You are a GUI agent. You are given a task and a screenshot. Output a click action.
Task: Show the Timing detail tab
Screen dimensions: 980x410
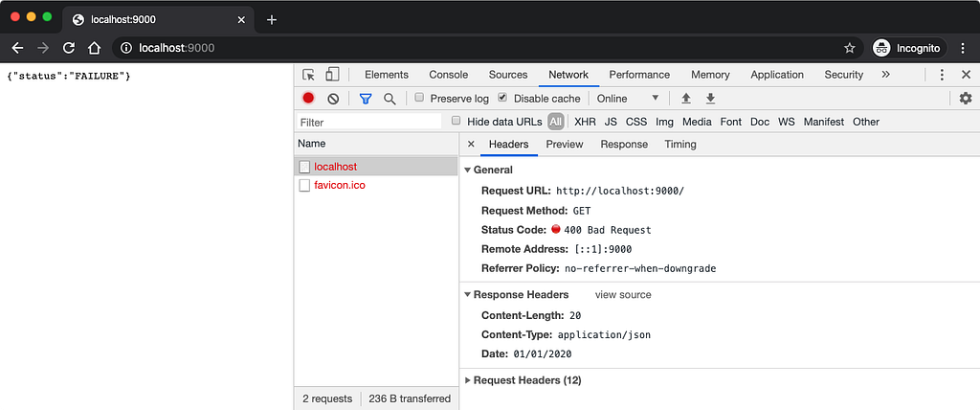click(680, 144)
